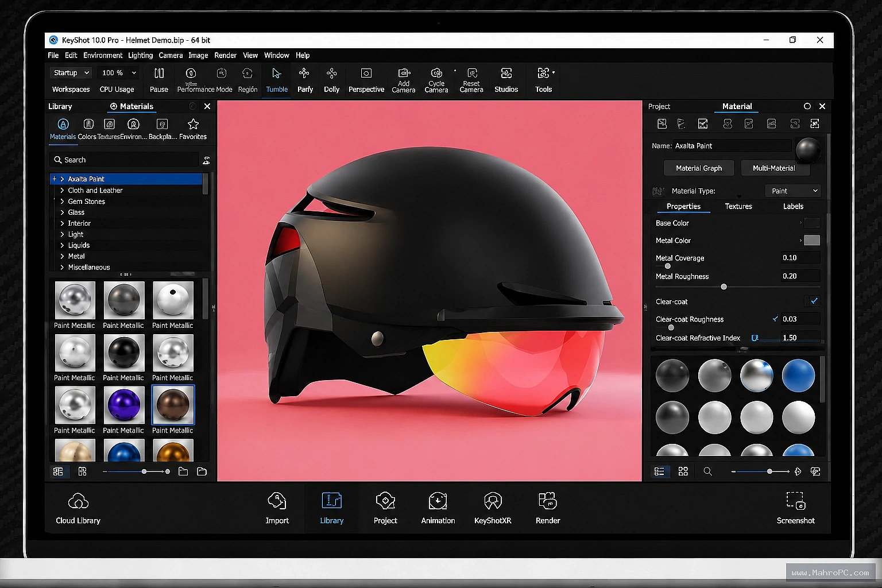Open the Environment menu

click(103, 55)
